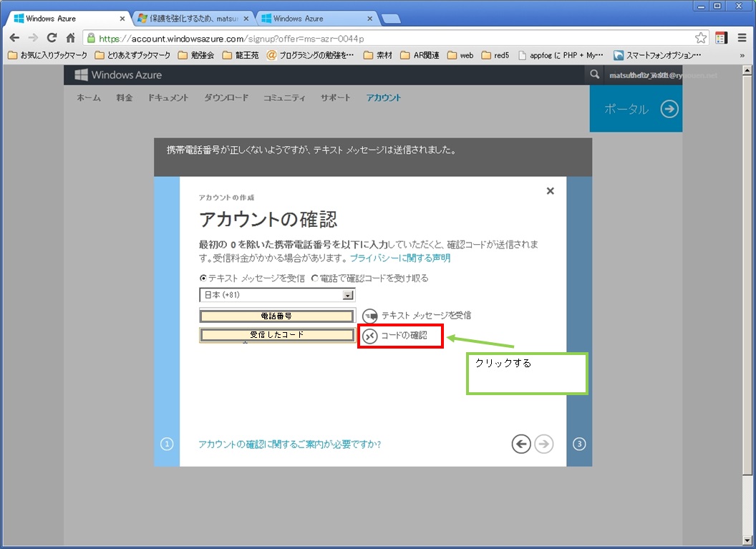The width and height of the screenshot is (756, 549).
Task: Close the アカウントの確認 dialog with X
Action: point(550,191)
